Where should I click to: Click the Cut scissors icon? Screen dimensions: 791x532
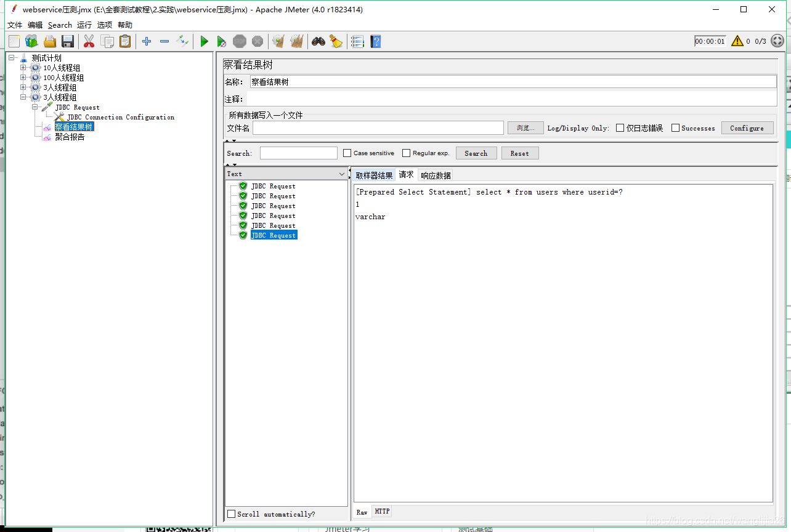(x=89, y=41)
